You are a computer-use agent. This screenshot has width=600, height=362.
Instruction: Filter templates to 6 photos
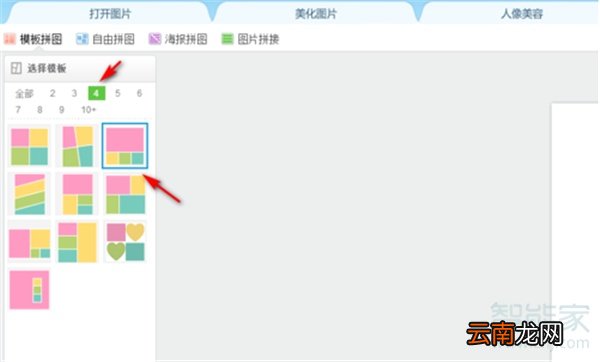[139, 93]
